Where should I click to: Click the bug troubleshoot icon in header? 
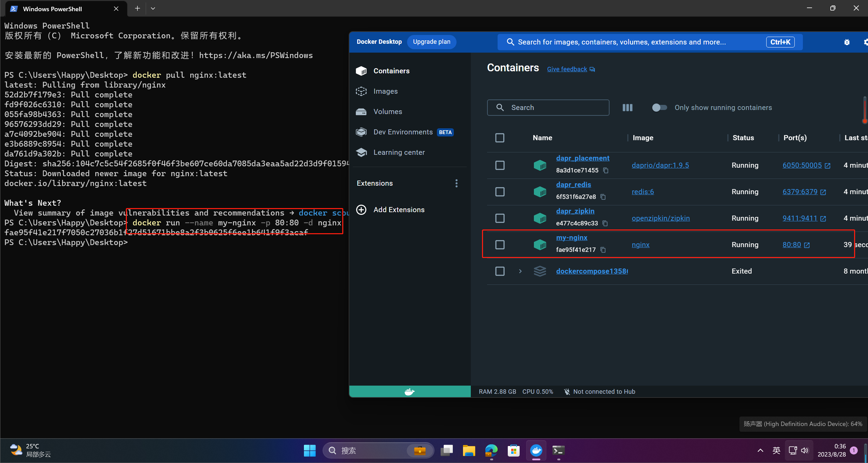point(847,42)
